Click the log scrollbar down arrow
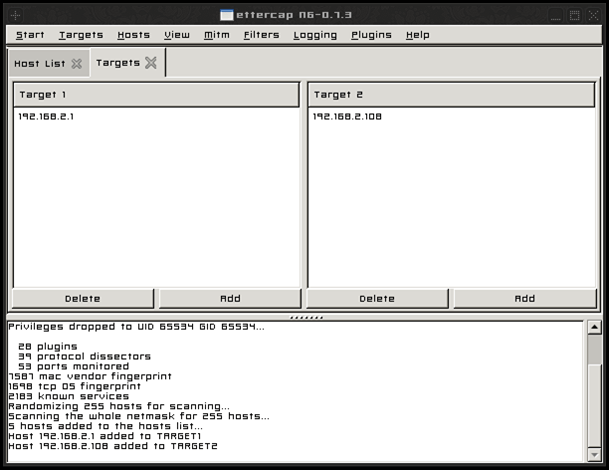The image size is (609, 470). click(x=594, y=454)
